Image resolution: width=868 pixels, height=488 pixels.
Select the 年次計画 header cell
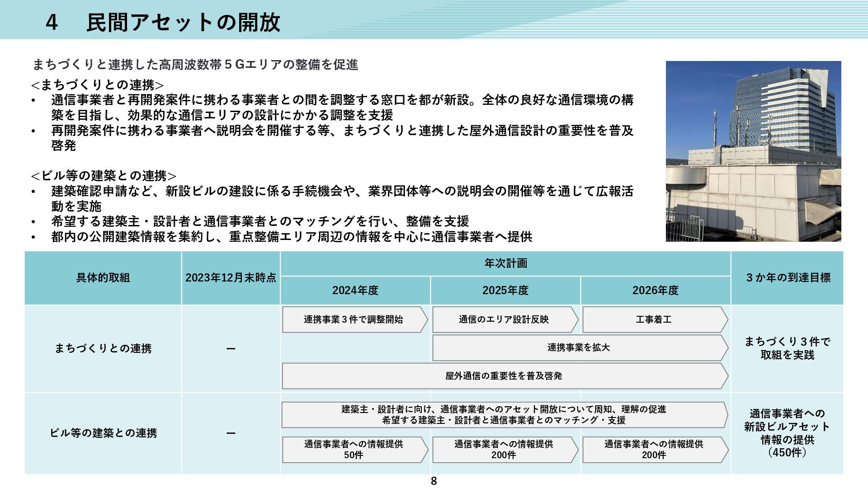click(505, 263)
